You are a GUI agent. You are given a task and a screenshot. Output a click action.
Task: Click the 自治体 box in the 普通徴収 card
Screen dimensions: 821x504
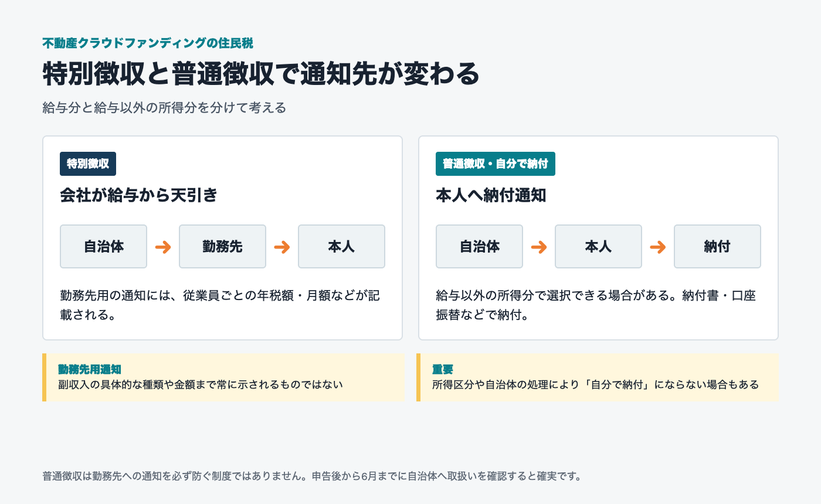tap(479, 247)
